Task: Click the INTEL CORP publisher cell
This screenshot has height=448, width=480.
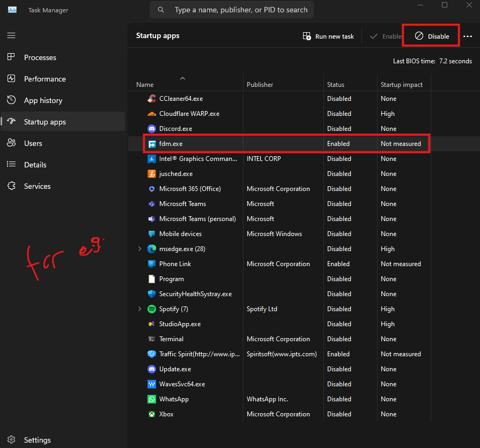Action: (x=263, y=159)
